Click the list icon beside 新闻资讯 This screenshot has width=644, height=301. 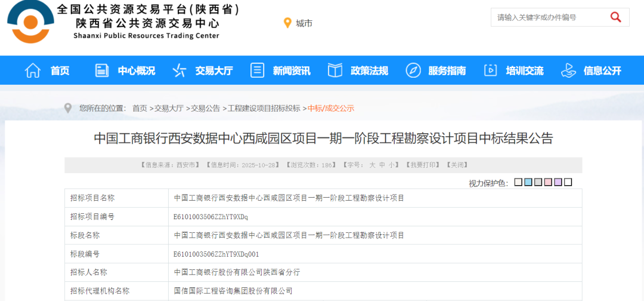(257, 70)
